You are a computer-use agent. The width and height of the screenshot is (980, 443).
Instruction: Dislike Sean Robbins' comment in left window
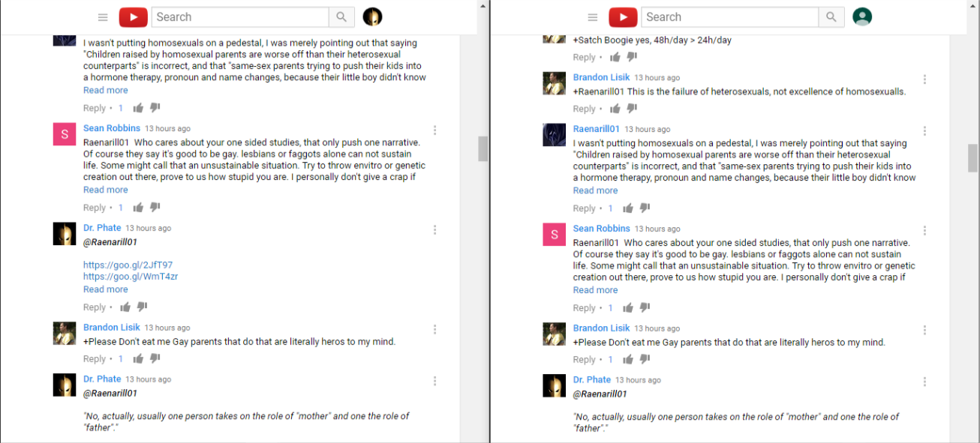155,208
